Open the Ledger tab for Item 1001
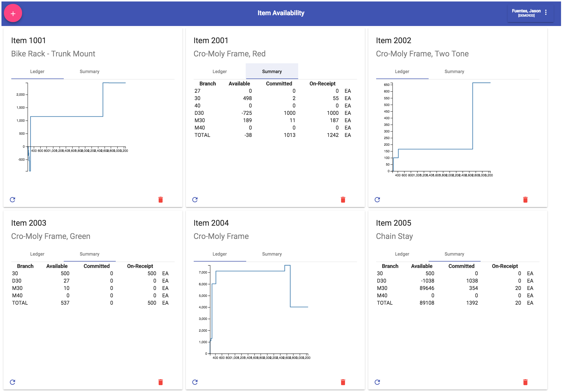Screen dimensions: 563x392 37,71
